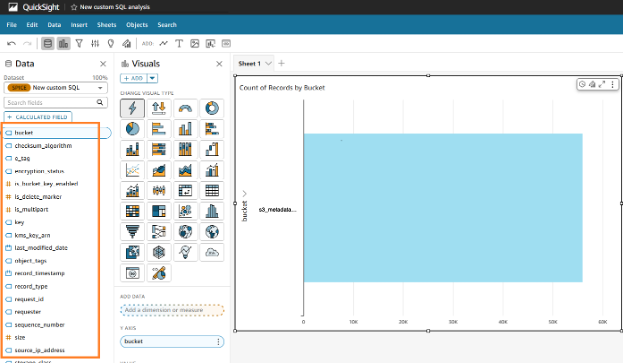Choose the Line chart visual type
Image resolution: width=624 pixels, height=364 pixels.
pyautogui.click(x=133, y=170)
